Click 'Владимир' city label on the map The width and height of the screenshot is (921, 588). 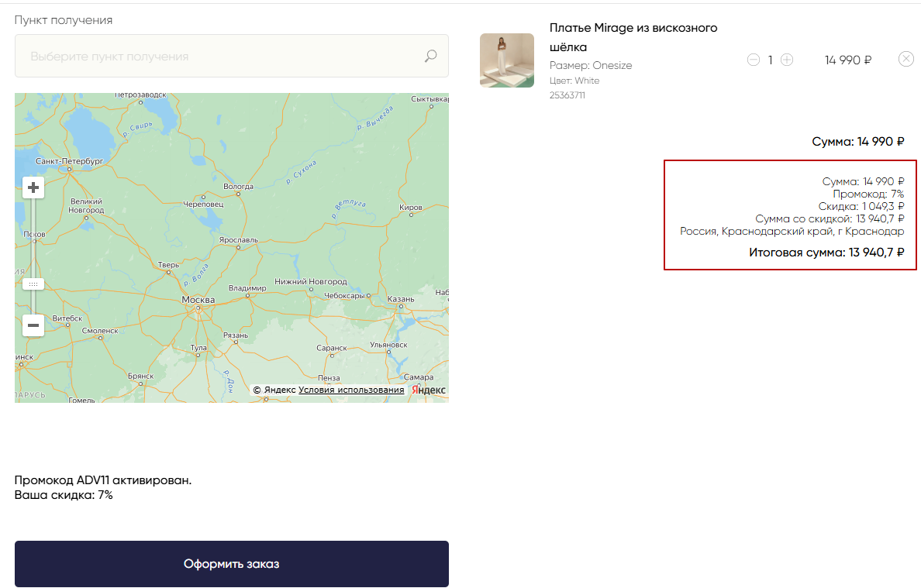pyautogui.click(x=247, y=288)
